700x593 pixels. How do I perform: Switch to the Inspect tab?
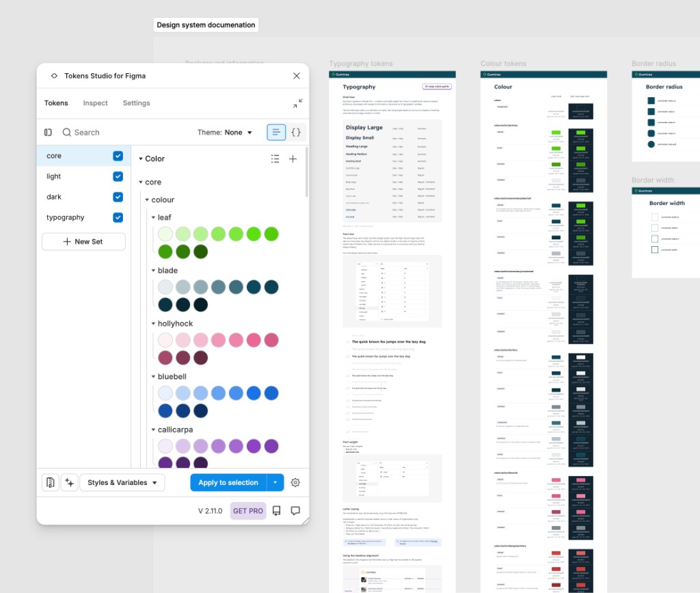click(x=95, y=103)
